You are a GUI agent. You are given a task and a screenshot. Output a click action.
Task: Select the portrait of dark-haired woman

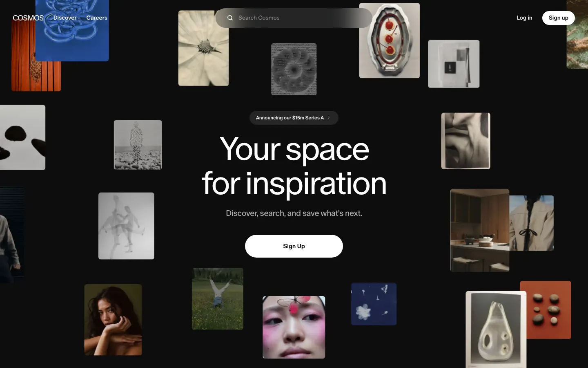[113, 320]
